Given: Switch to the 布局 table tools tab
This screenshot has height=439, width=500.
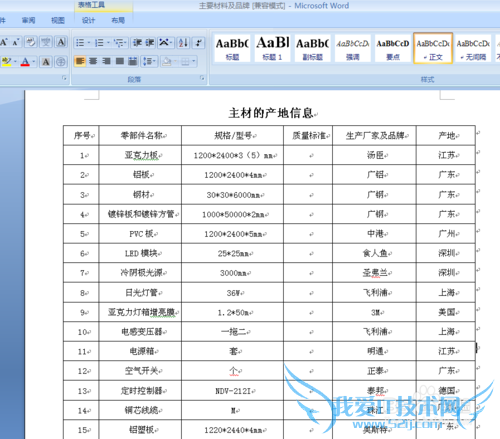Looking at the screenshot, I should [x=118, y=20].
